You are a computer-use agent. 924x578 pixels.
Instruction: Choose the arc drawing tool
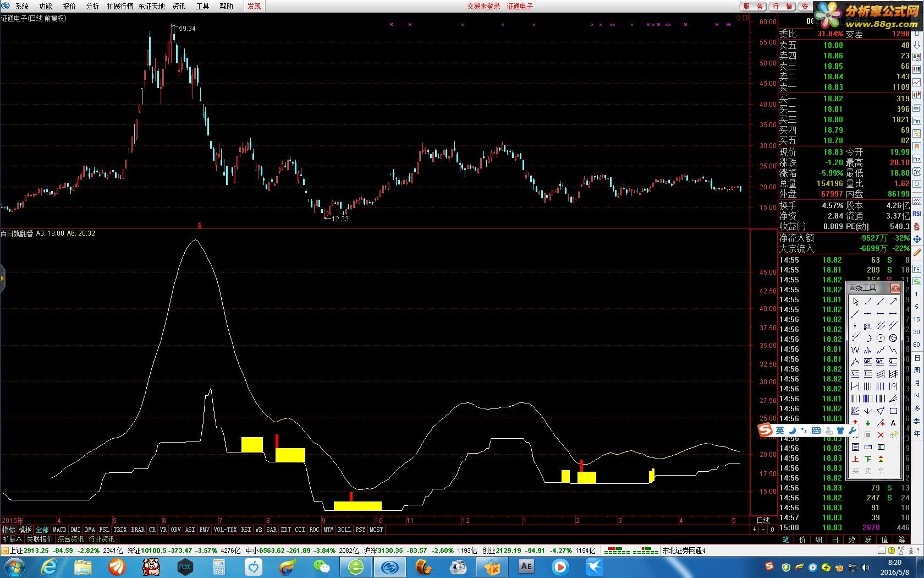868,337
